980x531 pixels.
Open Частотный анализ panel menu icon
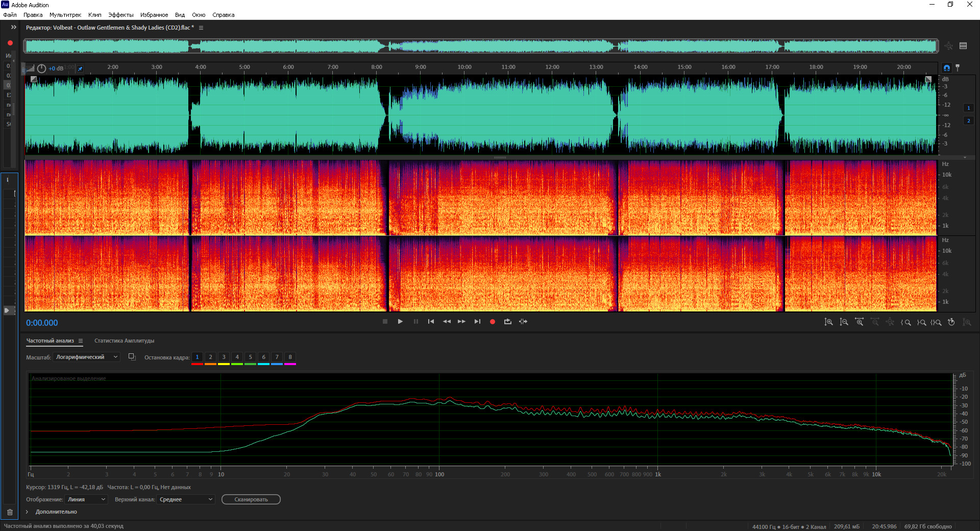pyautogui.click(x=81, y=341)
